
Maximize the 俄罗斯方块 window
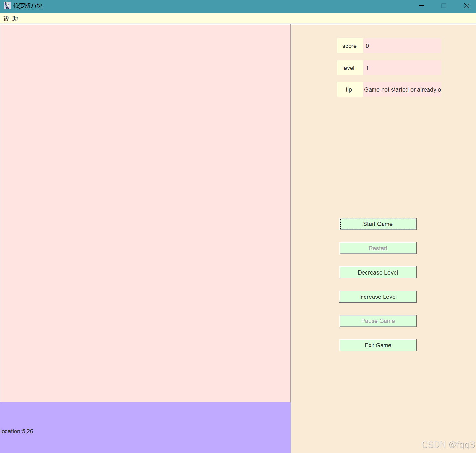tap(444, 6)
